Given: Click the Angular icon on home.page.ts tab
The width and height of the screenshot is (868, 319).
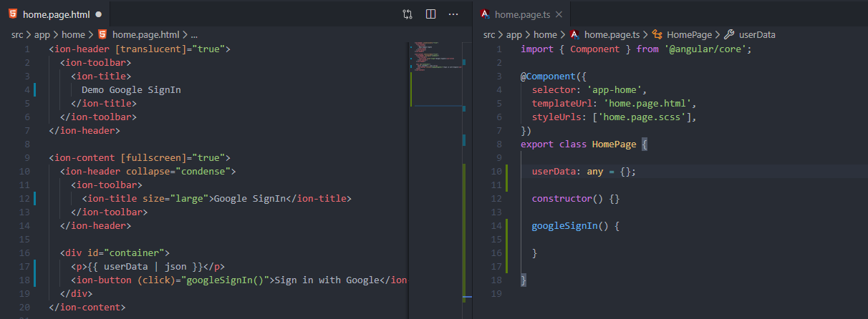Looking at the screenshot, I should point(486,14).
